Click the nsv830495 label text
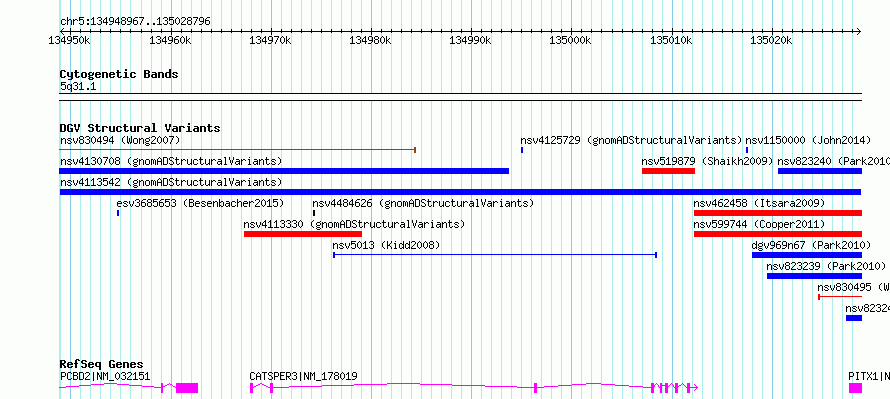The height and width of the screenshot is (399, 890). (853, 287)
